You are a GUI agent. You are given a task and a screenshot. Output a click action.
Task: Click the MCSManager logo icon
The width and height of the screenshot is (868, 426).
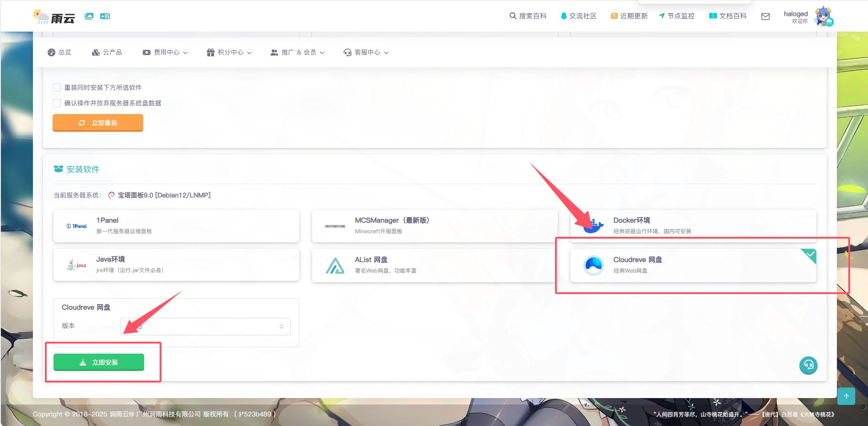pos(335,226)
